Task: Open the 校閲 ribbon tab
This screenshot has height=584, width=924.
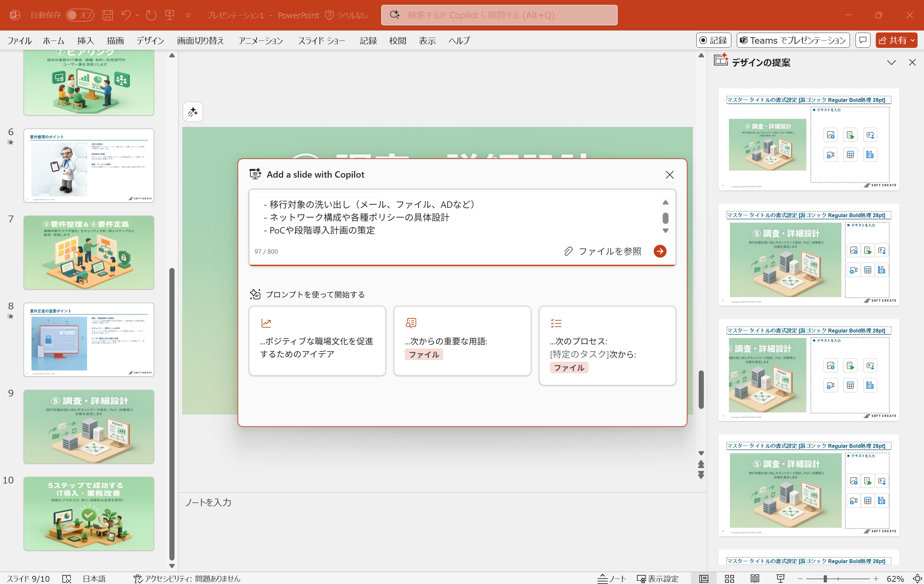Action: [398, 40]
